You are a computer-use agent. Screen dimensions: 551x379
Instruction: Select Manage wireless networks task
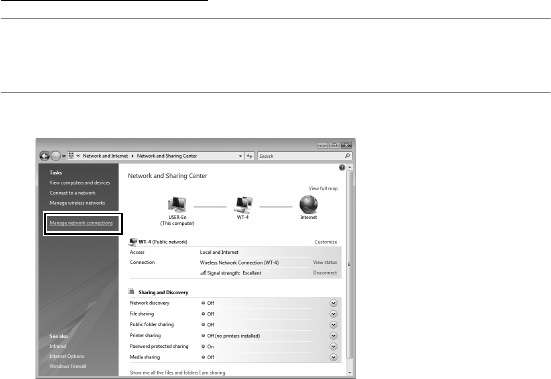click(x=77, y=203)
